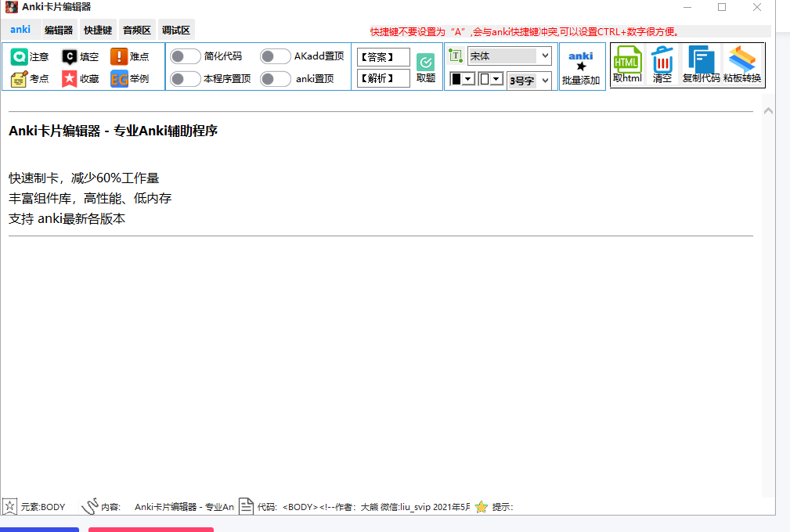The height and width of the screenshot is (532, 790).
Task: Insert the 难点 difficulty marker
Action: coord(130,57)
